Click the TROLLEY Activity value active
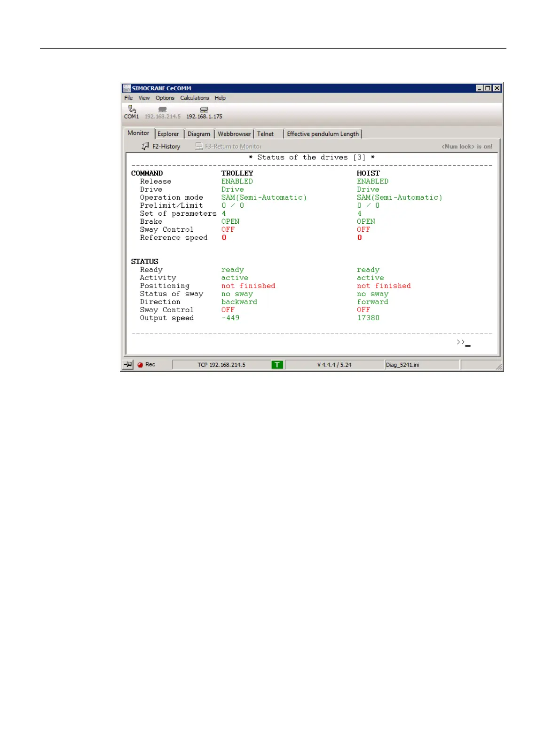 (x=235, y=278)
